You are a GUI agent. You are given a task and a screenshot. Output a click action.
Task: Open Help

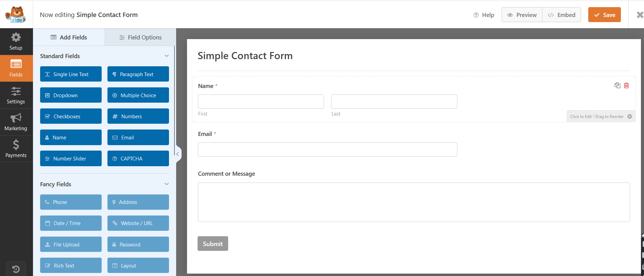click(484, 15)
